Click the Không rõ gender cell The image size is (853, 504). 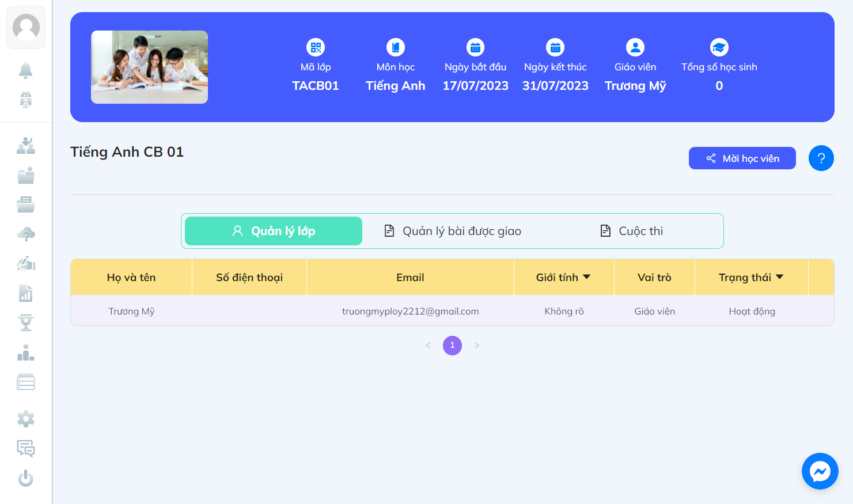tap(564, 312)
